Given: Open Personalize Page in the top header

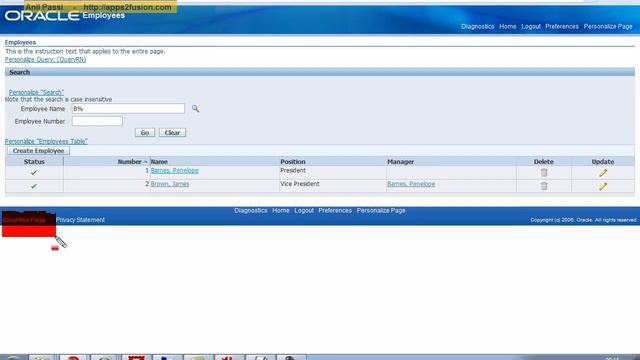Looking at the screenshot, I should (608, 27).
